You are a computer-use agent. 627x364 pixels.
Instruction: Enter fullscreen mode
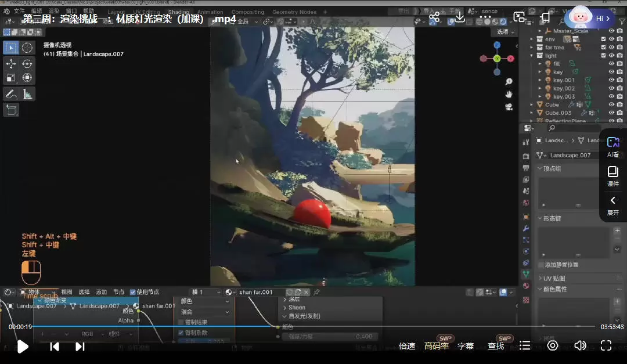pyautogui.click(x=606, y=345)
